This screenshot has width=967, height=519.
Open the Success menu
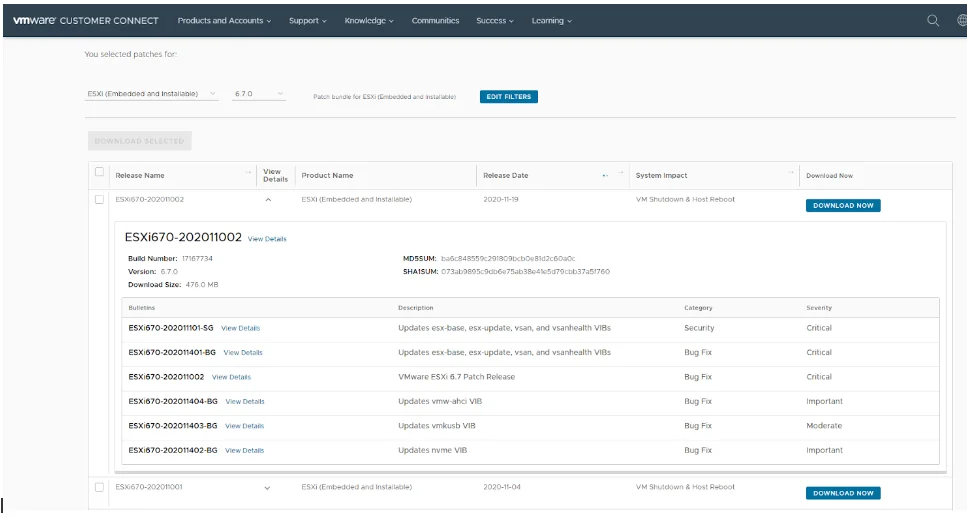point(495,20)
